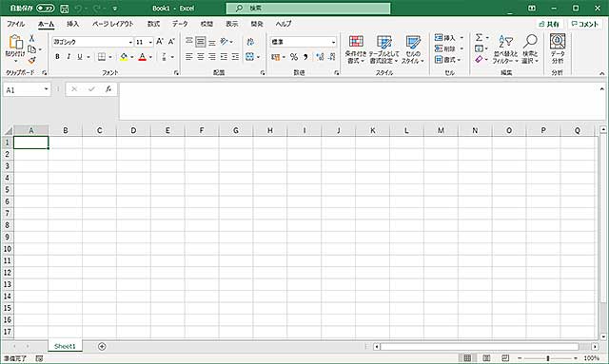The image size is (609, 364).
Task: Select the Format Painter brush
Action: (31, 60)
